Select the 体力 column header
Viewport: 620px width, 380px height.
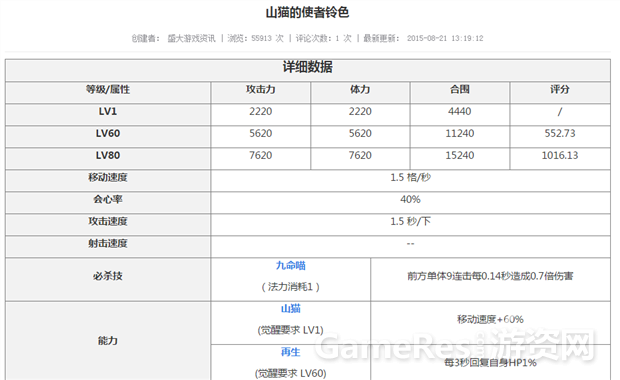(x=360, y=90)
